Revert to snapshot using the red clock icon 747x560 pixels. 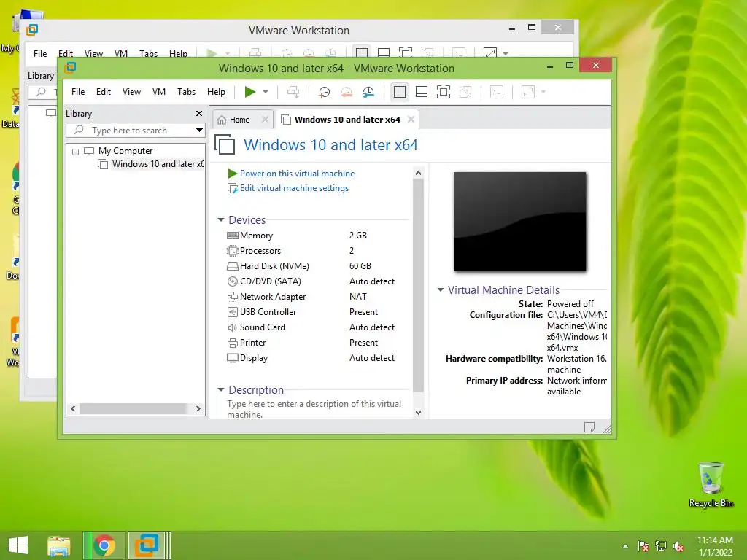tap(347, 92)
